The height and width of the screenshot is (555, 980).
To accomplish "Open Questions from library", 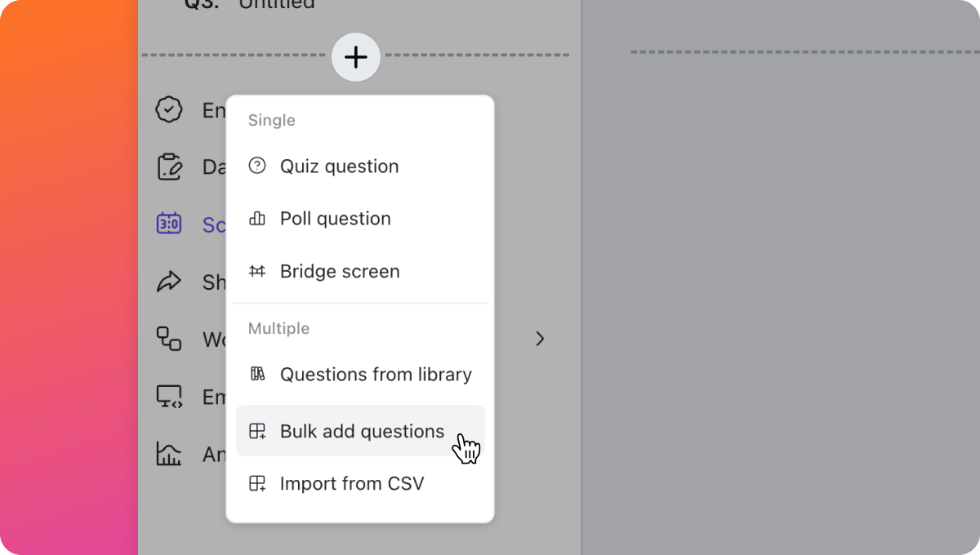I will click(x=360, y=375).
